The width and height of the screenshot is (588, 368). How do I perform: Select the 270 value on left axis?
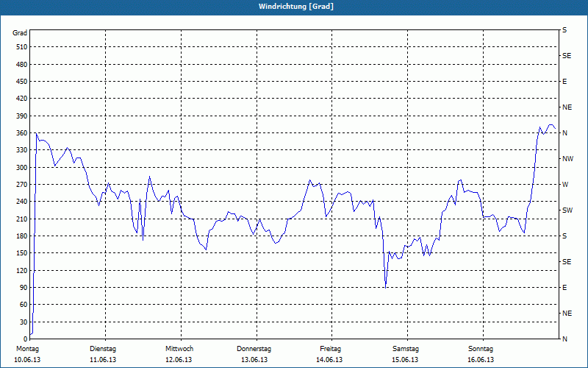click(21, 185)
